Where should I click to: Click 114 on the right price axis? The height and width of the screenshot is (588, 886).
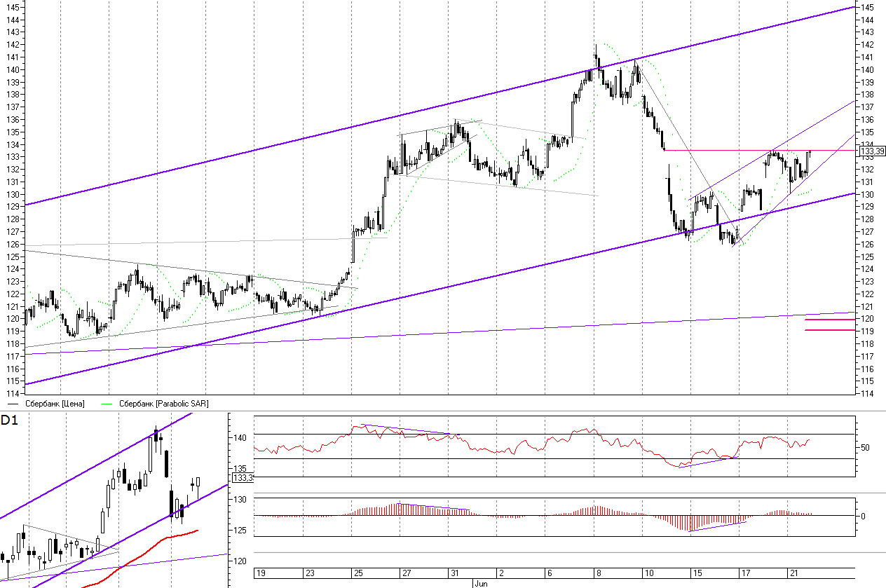pos(866,394)
